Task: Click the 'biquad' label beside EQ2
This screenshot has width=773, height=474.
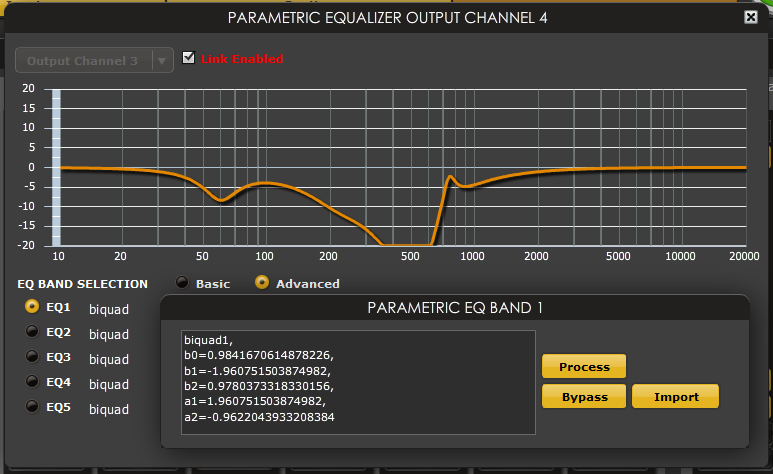Action: (x=109, y=335)
